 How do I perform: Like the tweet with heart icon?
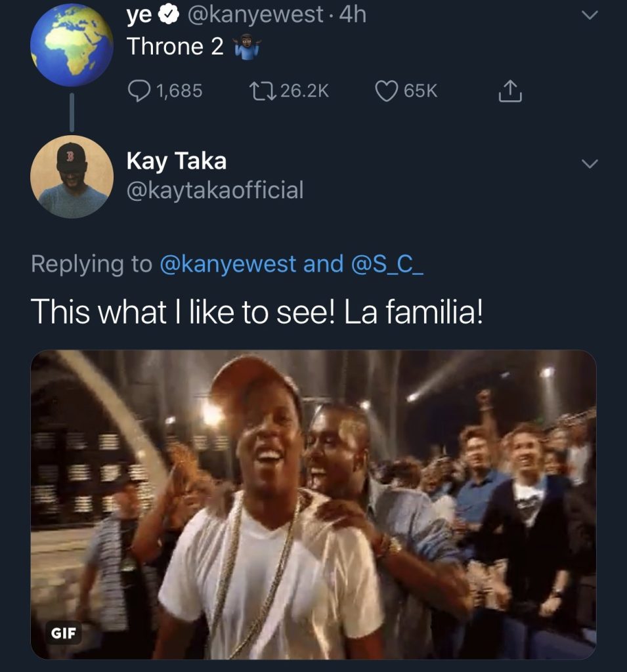click(x=387, y=91)
